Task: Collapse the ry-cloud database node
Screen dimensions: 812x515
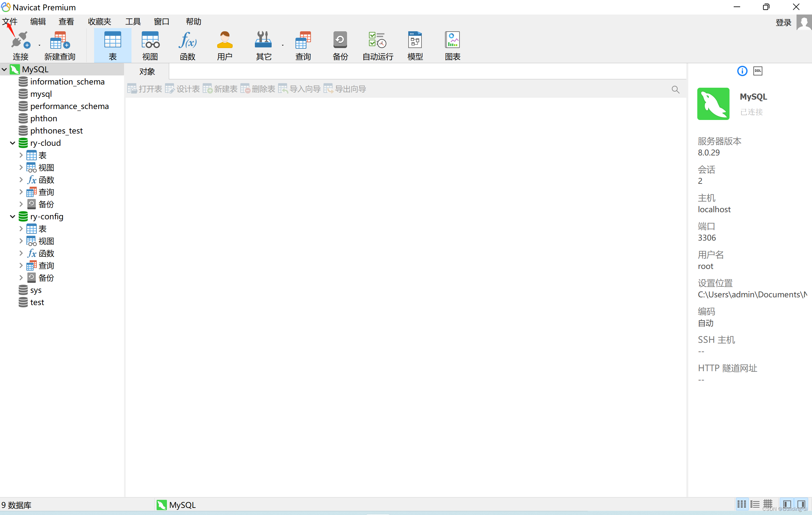Action: click(x=13, y=143)
